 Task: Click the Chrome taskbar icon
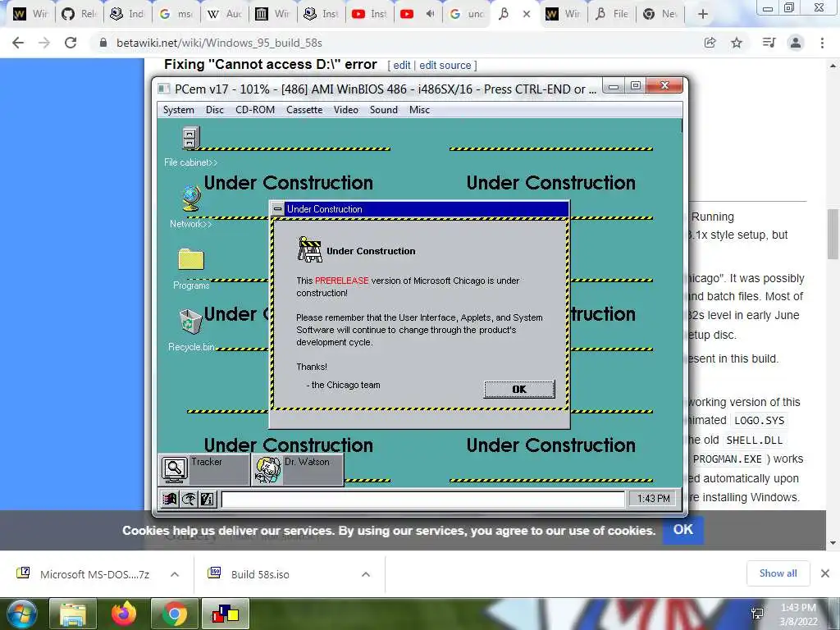tap(175, 614)
